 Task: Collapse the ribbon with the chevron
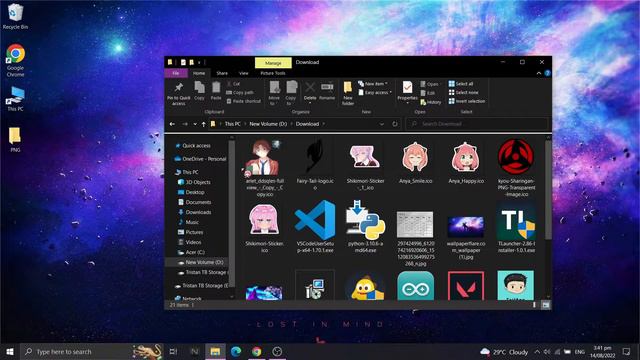coord(539,73)
